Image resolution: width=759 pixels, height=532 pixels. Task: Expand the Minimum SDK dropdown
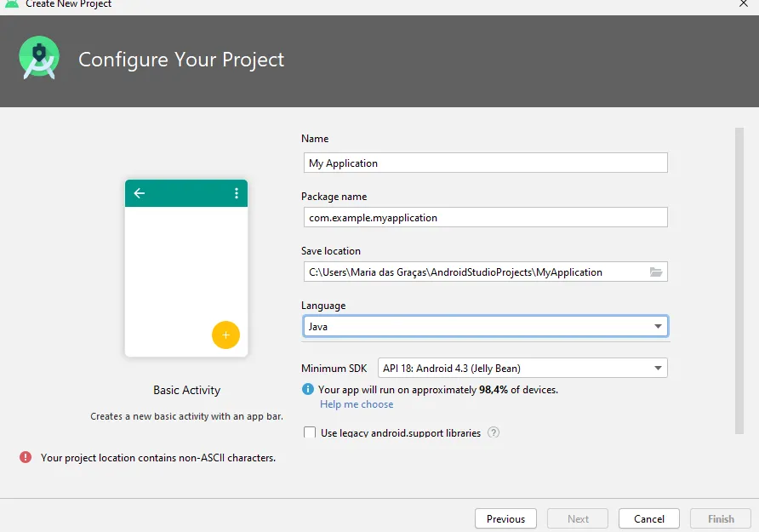coord(522,369)
